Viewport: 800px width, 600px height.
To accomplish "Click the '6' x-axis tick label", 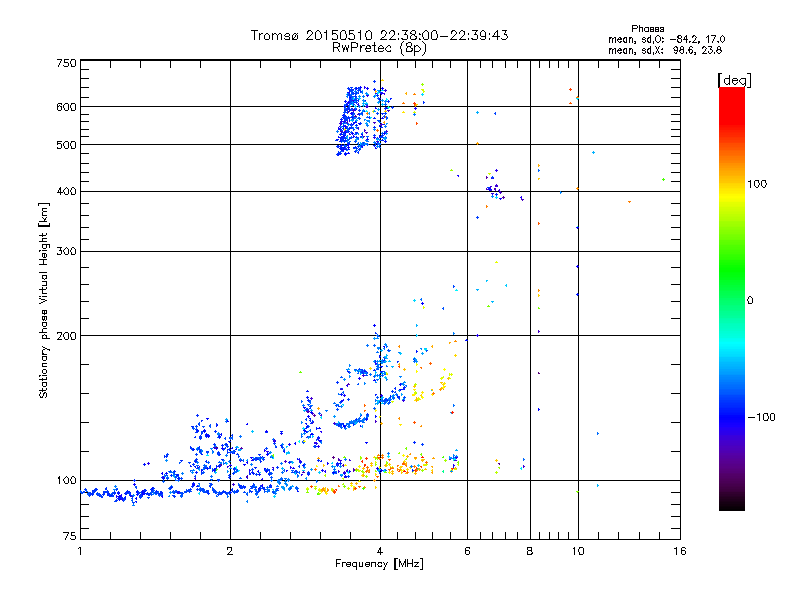I will click(x=467, y=551).
